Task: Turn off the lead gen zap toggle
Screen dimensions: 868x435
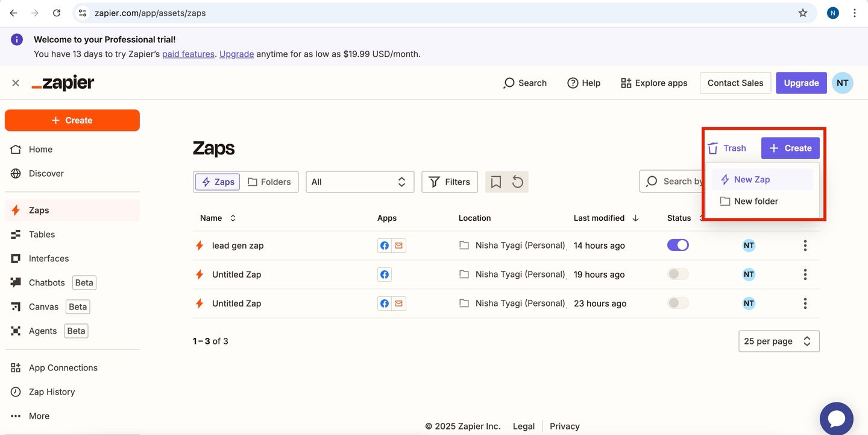Action: [x=678, y=245]
